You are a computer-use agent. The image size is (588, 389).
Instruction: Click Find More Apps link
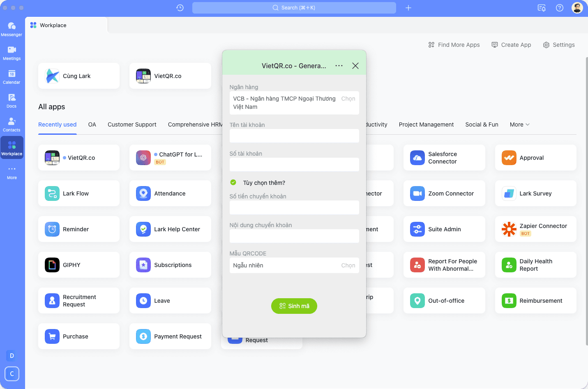pyautogui.click(x=454, y=45)
